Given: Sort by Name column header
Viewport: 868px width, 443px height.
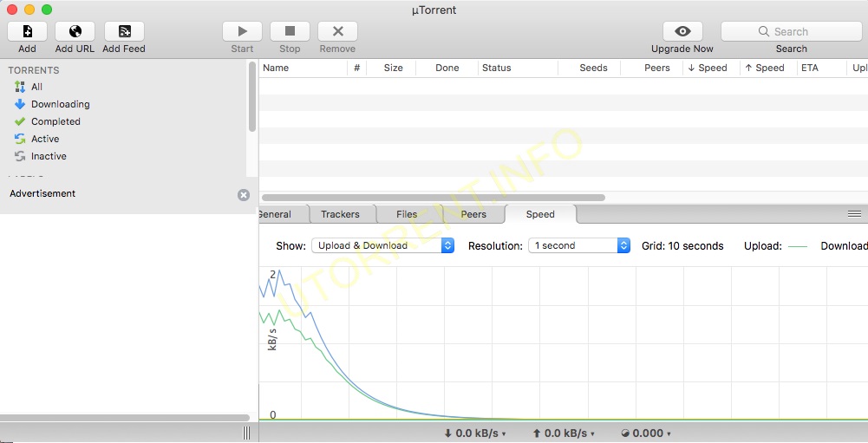Looking at the screenshot, I should coord(303,68).
